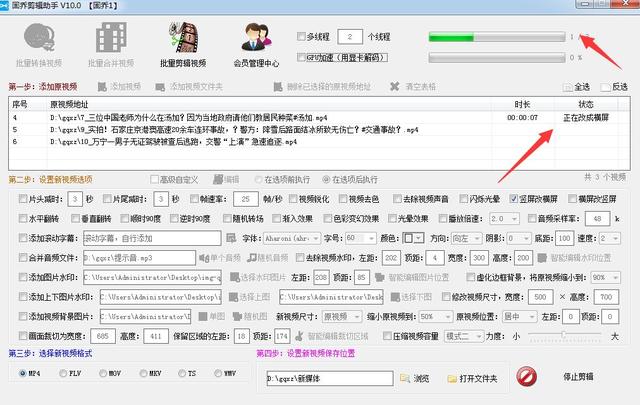
Task: Tick the 反选 checkbox
Action: point(606,87)
